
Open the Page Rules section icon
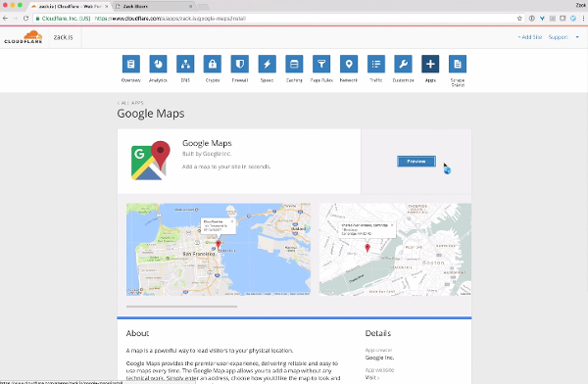click(x=321, y=64)
